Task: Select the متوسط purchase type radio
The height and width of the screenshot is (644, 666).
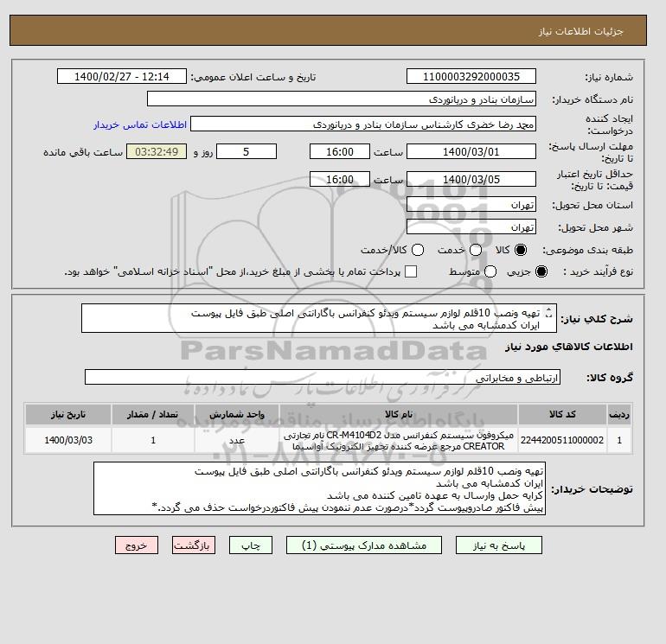Action: [490, 271]
